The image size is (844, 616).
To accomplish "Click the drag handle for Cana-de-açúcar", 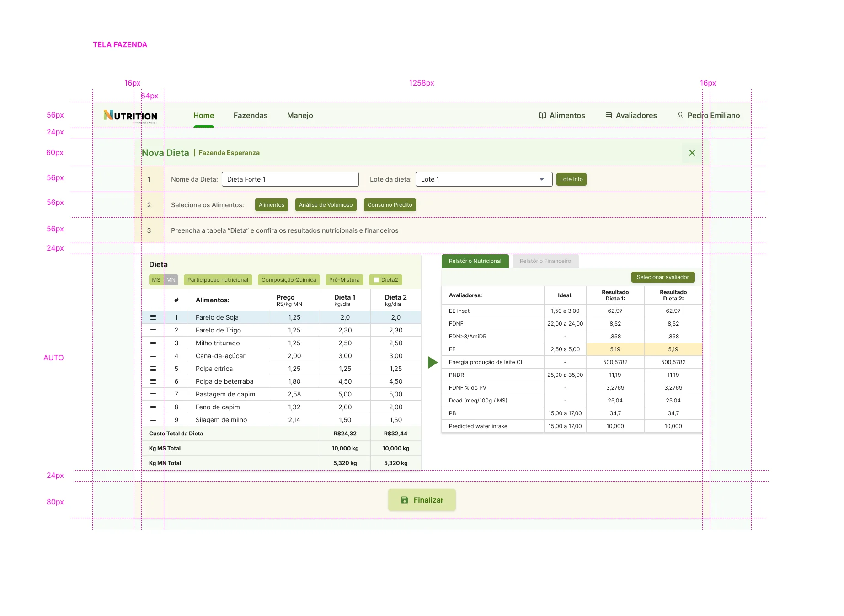I will coord(153,356).
